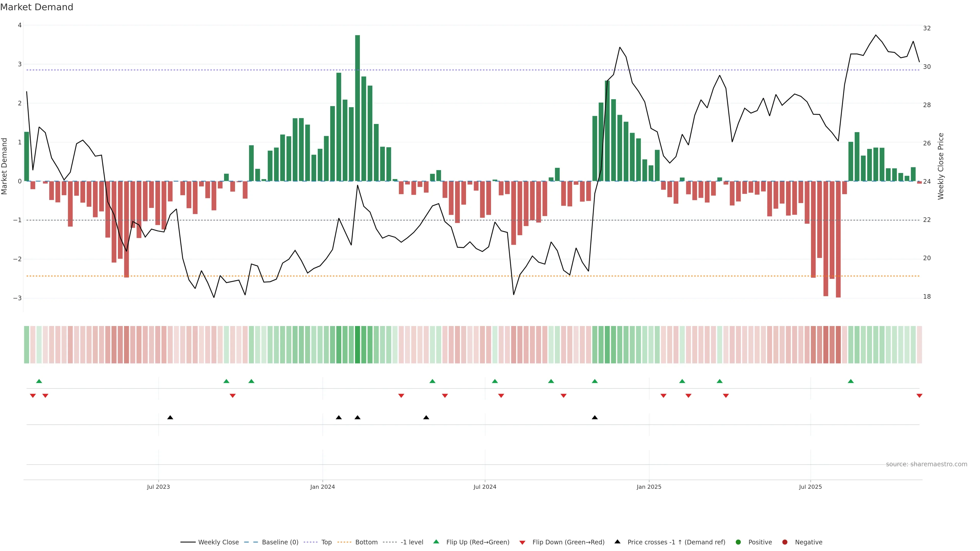Click the leftmost green flip-up triangle marker
980x551 pixels.
point(39,381)
